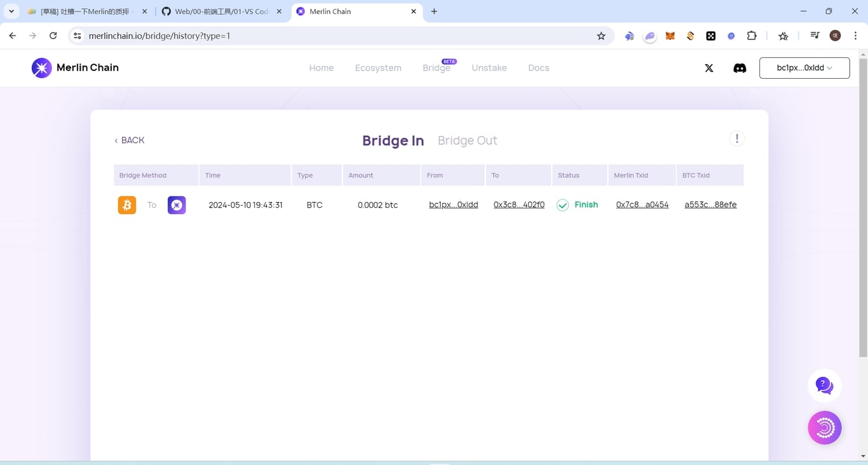This screenshot has width=868, height=465.
Task: Reload the page
Action: click(x=53, y=36)
